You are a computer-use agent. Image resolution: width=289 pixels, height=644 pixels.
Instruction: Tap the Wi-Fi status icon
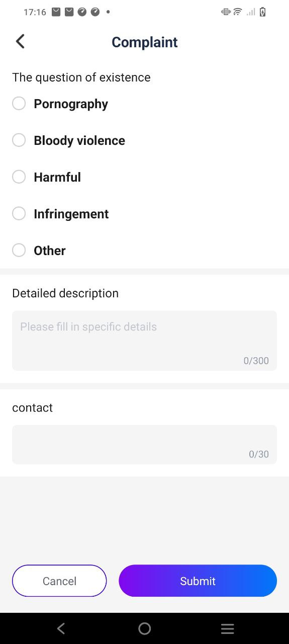238,12
